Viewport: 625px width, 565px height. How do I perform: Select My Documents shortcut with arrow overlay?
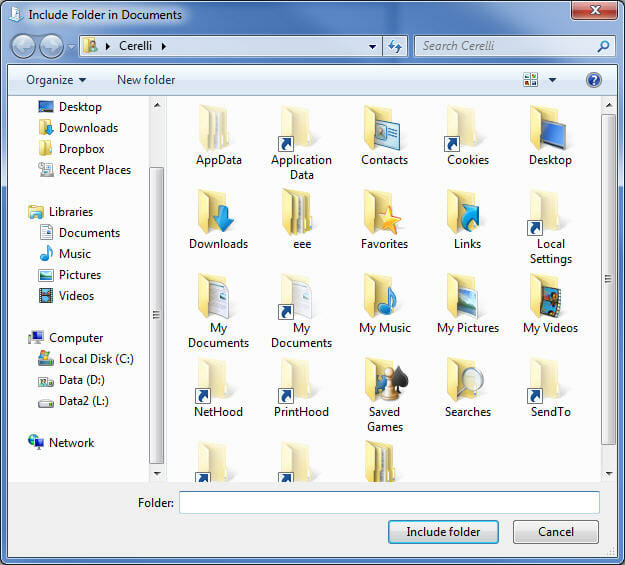click(301, 311)
